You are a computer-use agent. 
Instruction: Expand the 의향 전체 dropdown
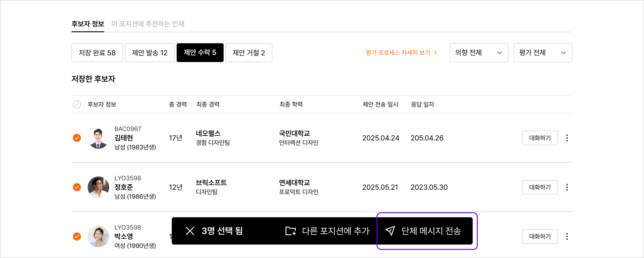[x=479, y=53]
